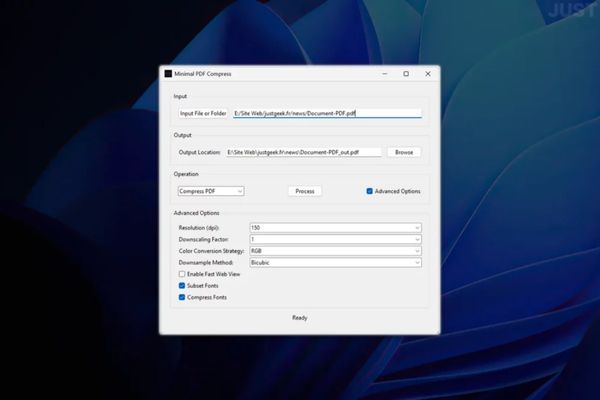600x400 pixels.
Task: Open the Downscaling Factor dropdown
Action: [335, 240]
